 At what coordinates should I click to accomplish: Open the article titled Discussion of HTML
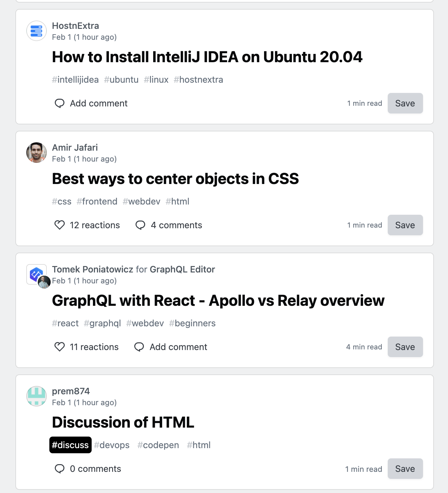[123, 422]
